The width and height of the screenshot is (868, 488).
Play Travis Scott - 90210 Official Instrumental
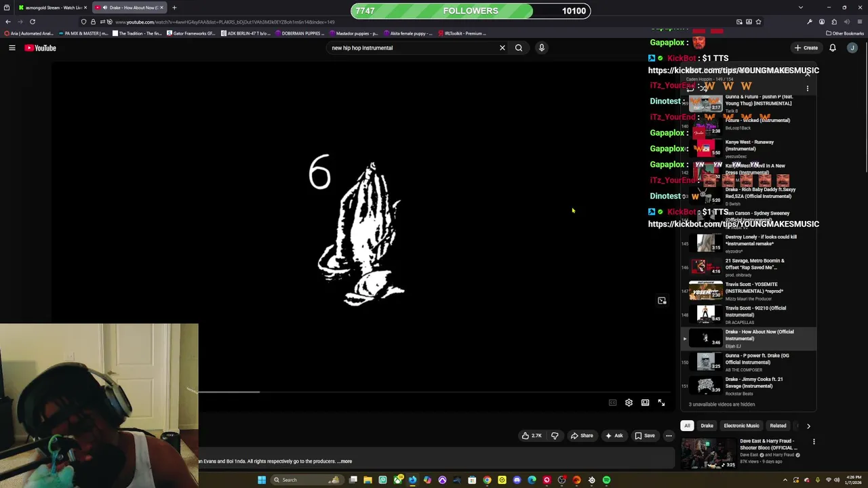[749, 314]
